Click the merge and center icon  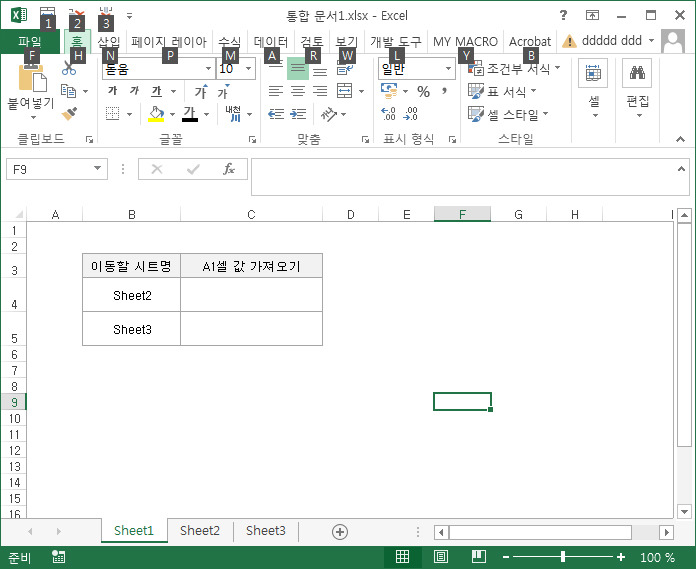click(x=344, y=91)
